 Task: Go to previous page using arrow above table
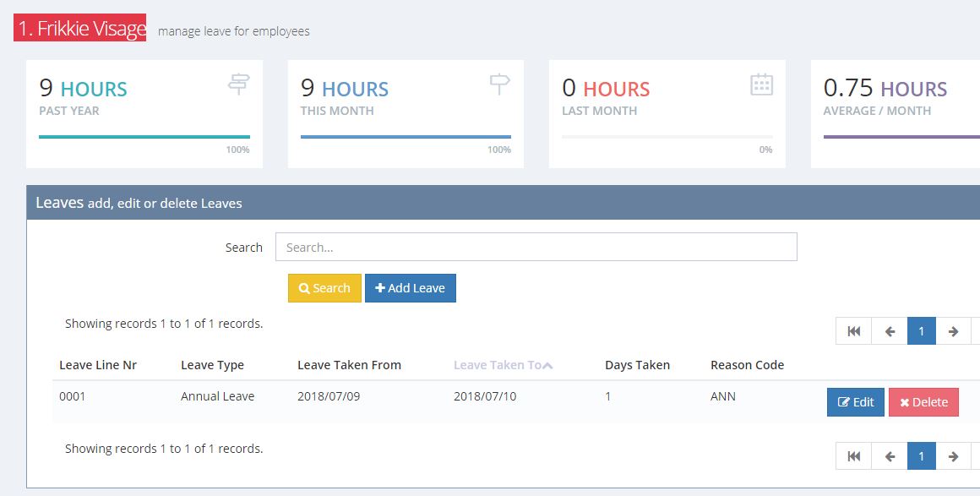(x=890, y=331)
